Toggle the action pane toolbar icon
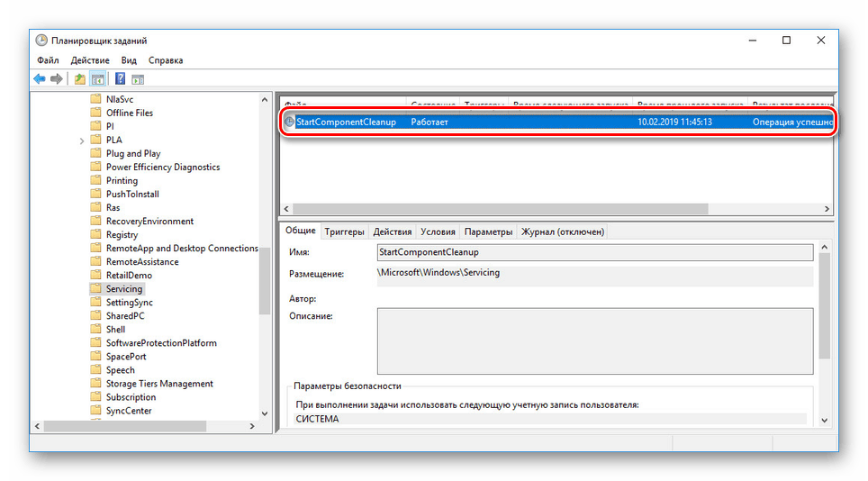868x481 pixels. (x=138, y=79)
